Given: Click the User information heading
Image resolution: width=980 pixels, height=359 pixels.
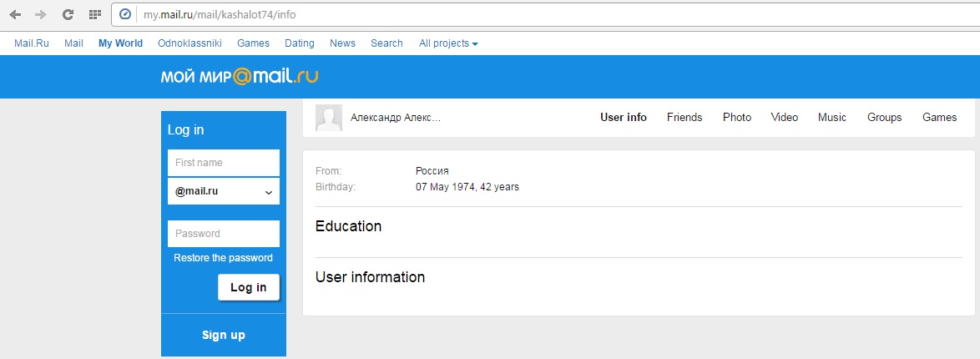Looking at the screenshot, I should [370, 276].
